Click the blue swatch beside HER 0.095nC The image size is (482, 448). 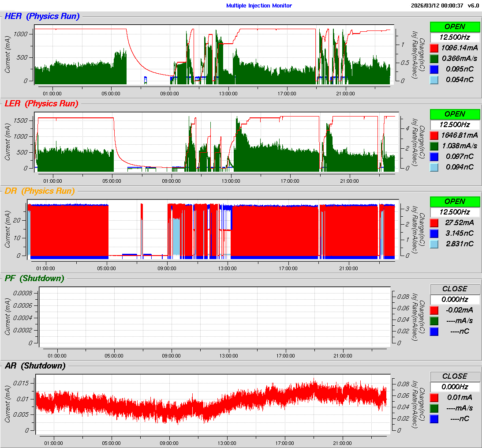(x=434, y=69)
